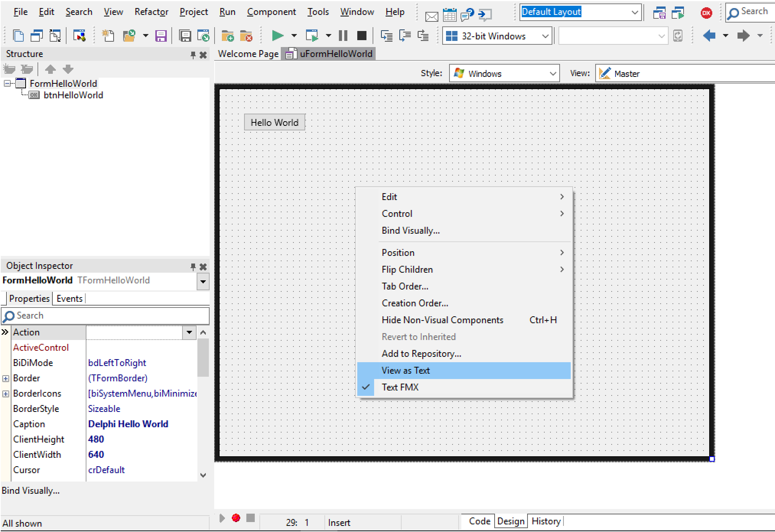Screen dimensions: 775x532
Task: Click the View Form toolbar icon
Action: click(36, 36)
